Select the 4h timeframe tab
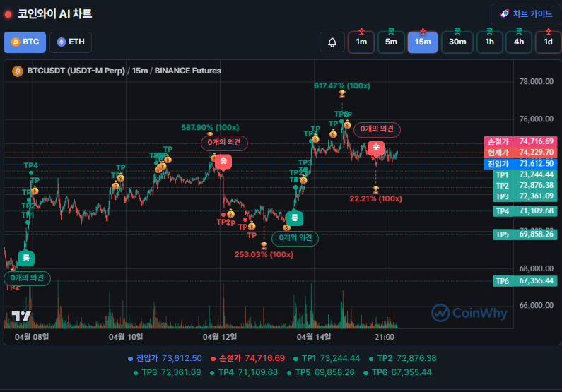Viewport: 562px width, 392px height. (x=519, y=42)
